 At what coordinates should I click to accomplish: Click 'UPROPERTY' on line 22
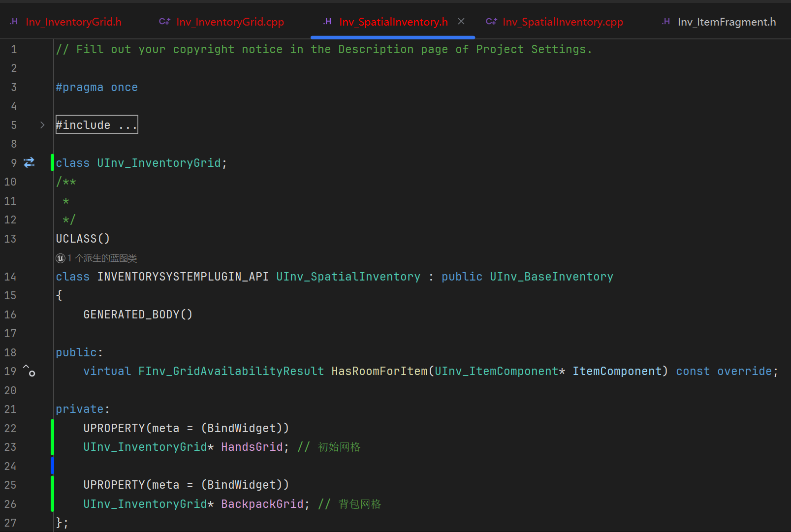pyautogui.click(x=114, y=428)
